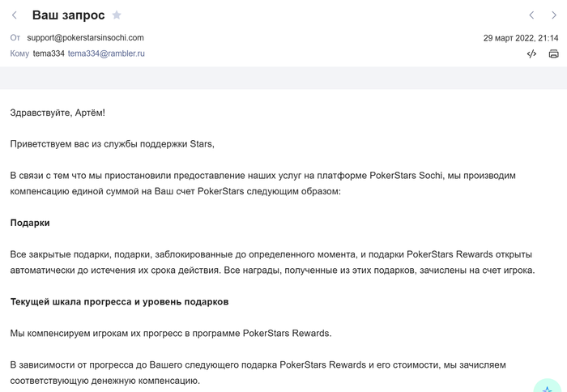Viewport: 567px width, 392px height.
Task: Click recipient email tema334@rambler.ru
Action: (106, 53)
